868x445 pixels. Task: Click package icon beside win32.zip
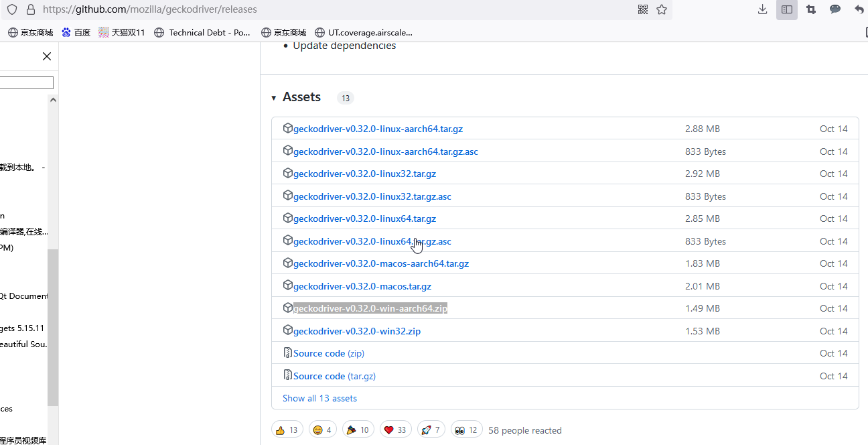[288, 330]
